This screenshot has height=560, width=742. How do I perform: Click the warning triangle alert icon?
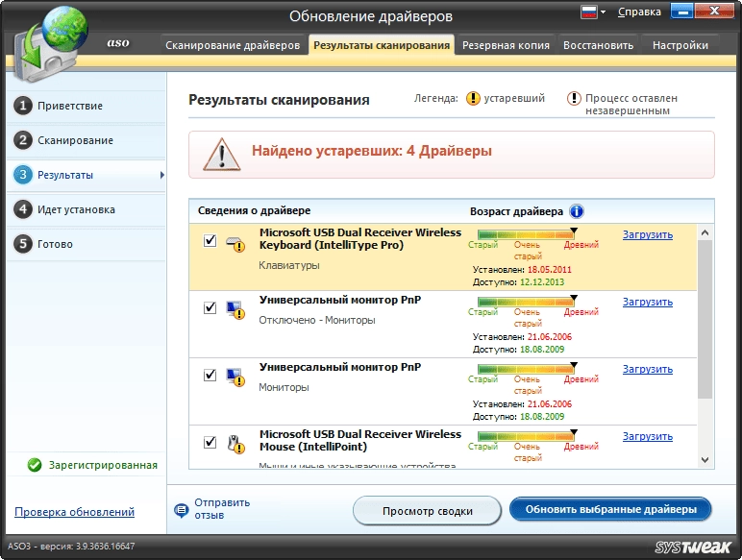[221, 155]
